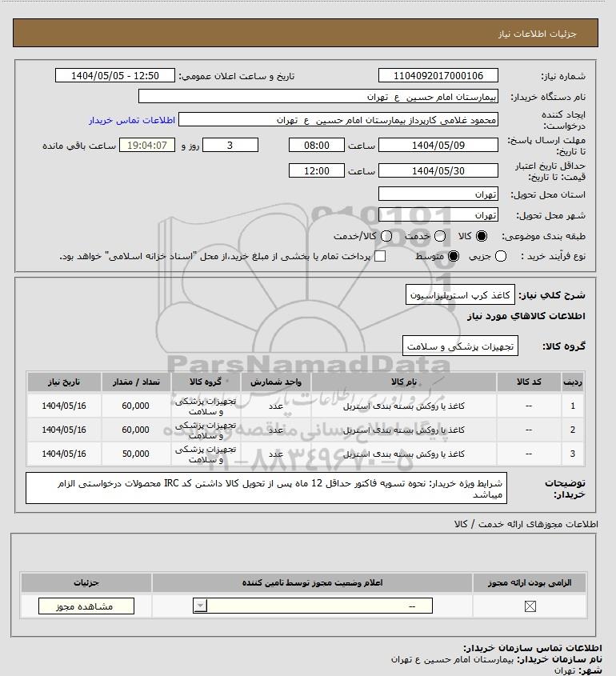Click response deadline time 08:00
616x676 pixels.
[x=317, y=145]
